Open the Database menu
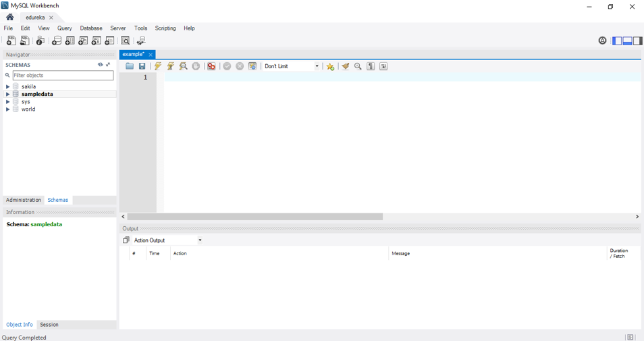 91,28
